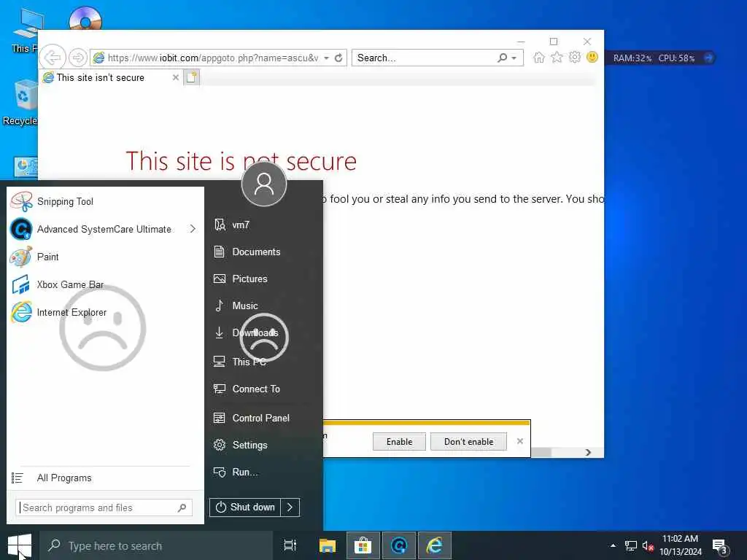Click the taskbar Type here to search box
The width and height of the screenshot is (747, 560).
(x=156, y=545)
